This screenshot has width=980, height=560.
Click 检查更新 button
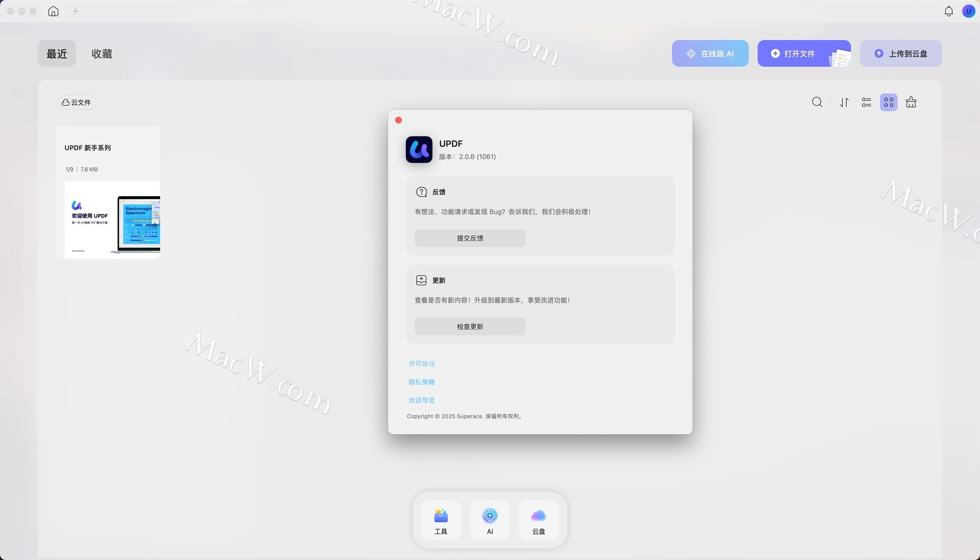(x=470, y=327)
